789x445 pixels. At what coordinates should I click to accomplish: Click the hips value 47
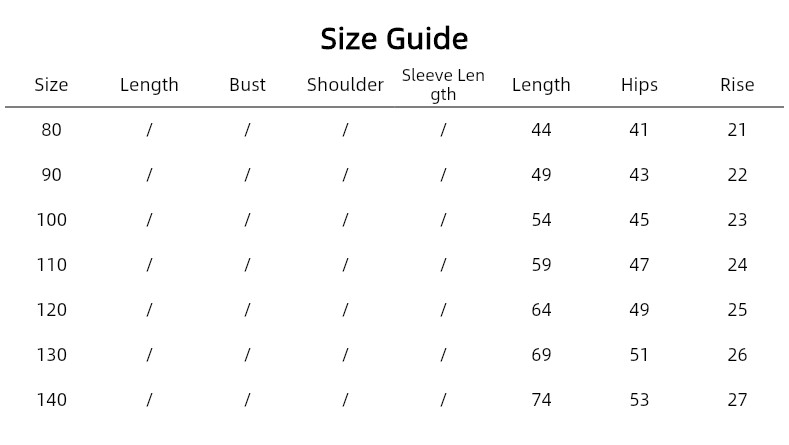pos(639,265)
